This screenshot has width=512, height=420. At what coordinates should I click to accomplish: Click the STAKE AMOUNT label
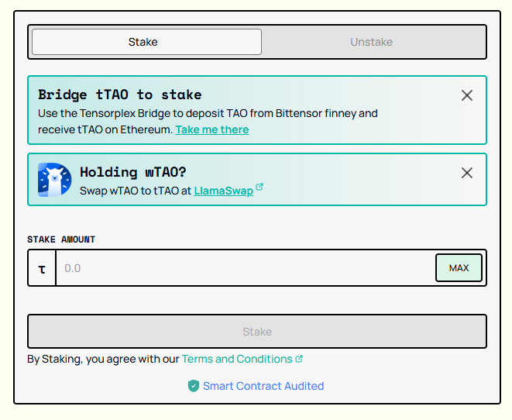click(61, 239)
